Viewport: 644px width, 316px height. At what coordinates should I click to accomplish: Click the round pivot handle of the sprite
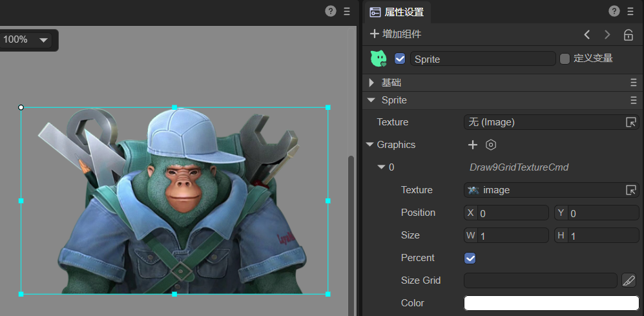21,107
